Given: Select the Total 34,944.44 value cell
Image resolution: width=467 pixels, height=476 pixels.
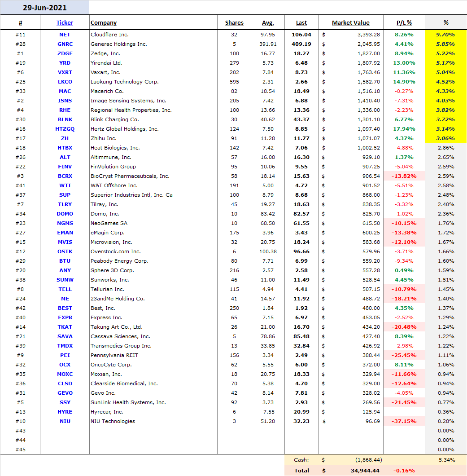Looking at the screenshot, I should click(x=350, y=471).
